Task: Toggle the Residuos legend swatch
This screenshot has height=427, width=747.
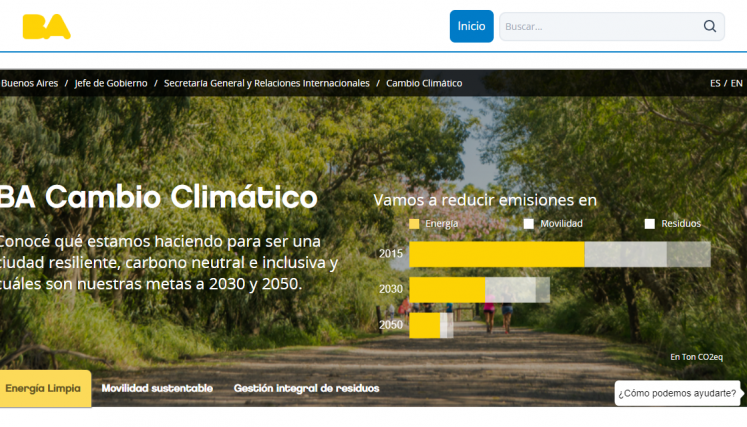Action: coord(649,224)
